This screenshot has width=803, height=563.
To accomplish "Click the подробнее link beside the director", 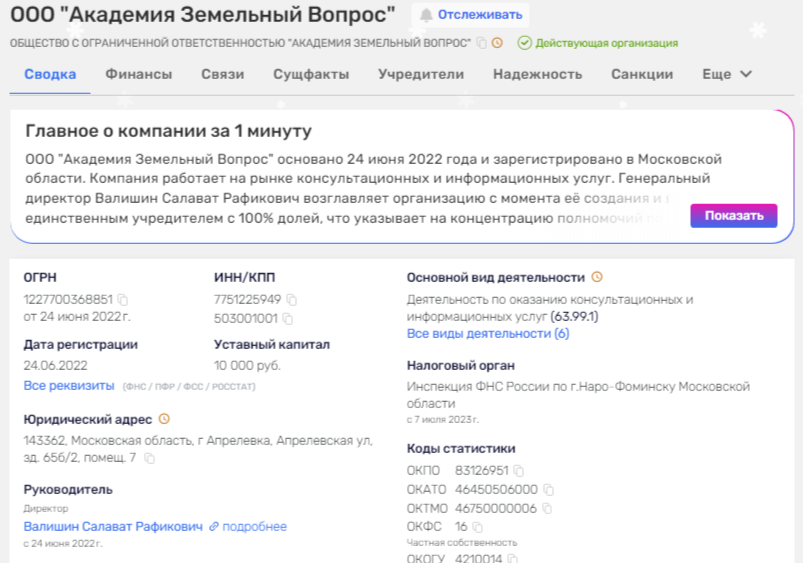I will pyautogui.click(x=248, y=526).
